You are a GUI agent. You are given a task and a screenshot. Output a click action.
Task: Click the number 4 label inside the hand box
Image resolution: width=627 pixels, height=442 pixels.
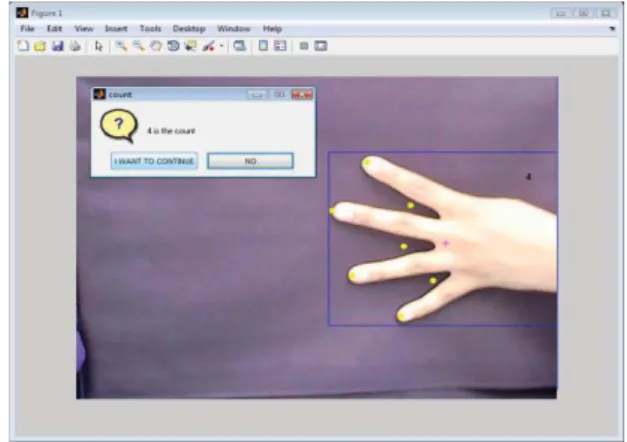[x=528, y=176]
